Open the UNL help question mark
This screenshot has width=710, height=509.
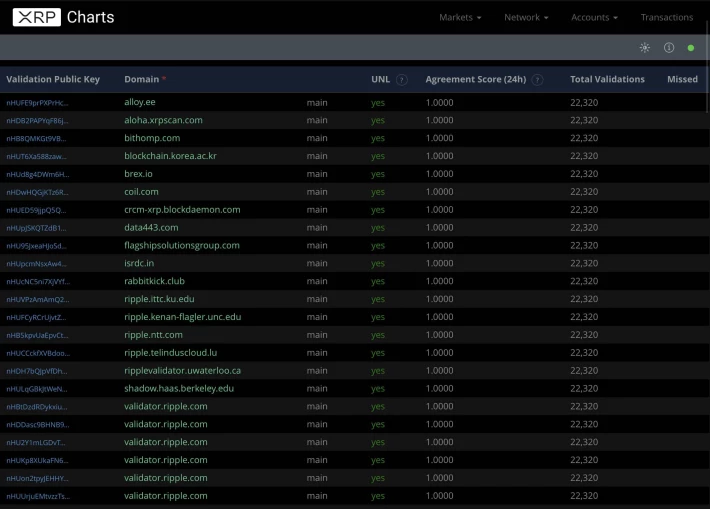pos(402,80)
